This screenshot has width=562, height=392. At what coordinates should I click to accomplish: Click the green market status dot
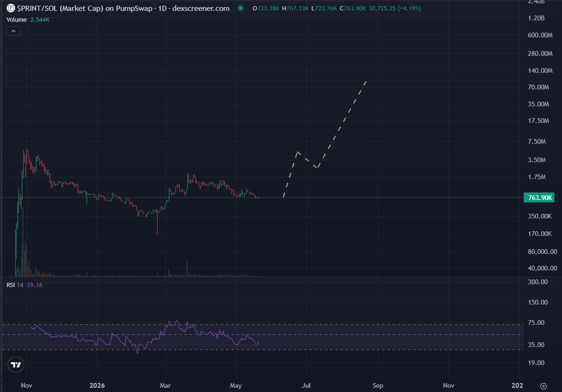click(x=241, y=8)
